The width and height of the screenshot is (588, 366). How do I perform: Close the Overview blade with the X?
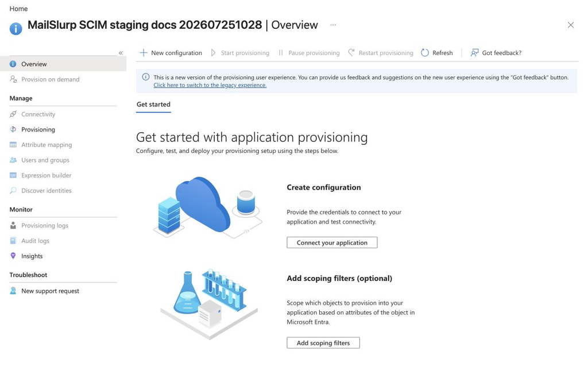(570, 25)
